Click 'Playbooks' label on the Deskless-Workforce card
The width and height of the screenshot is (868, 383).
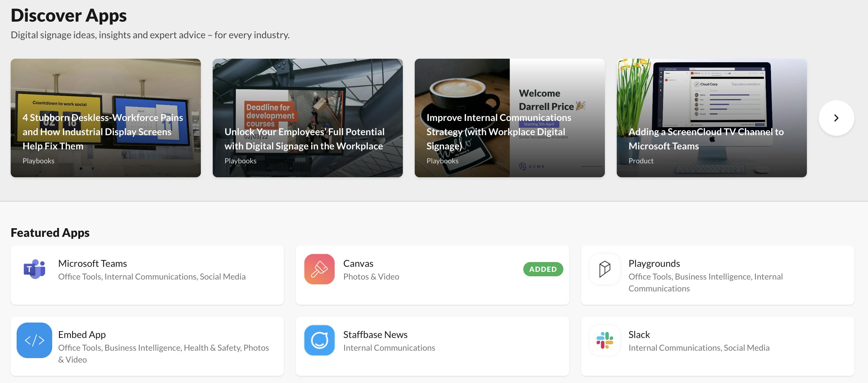click(38, 161)
